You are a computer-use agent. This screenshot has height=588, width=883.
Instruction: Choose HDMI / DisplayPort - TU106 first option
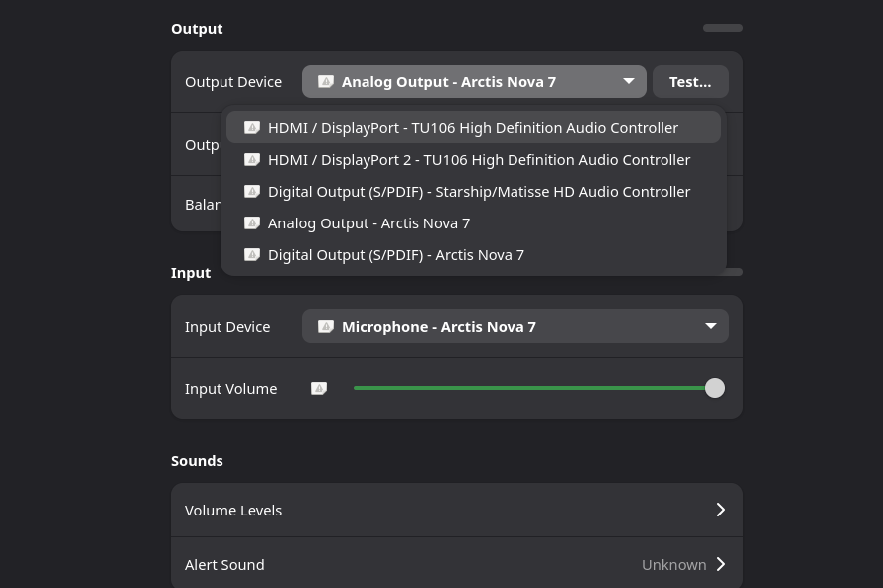tap(473, 128)
